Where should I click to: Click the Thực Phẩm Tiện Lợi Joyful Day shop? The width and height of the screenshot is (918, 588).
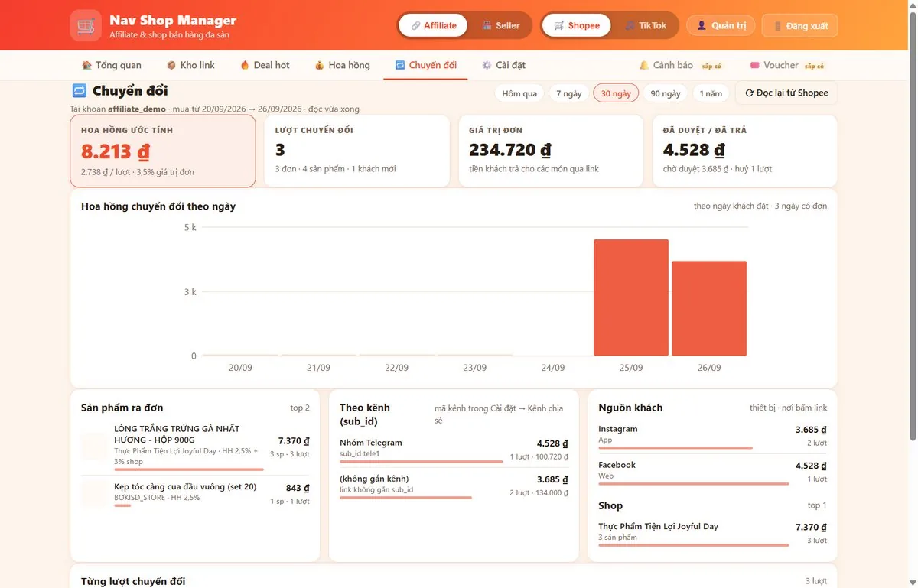tap(712, 533)
